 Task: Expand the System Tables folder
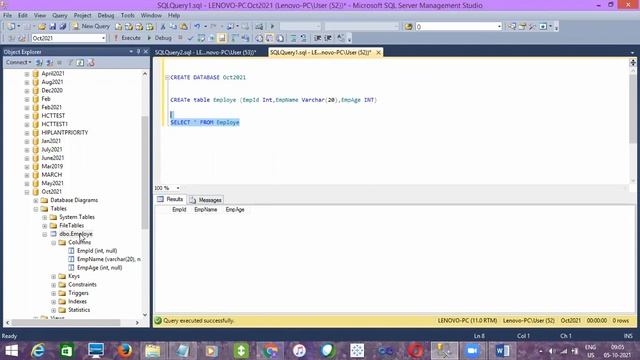[x=45, y=217]
